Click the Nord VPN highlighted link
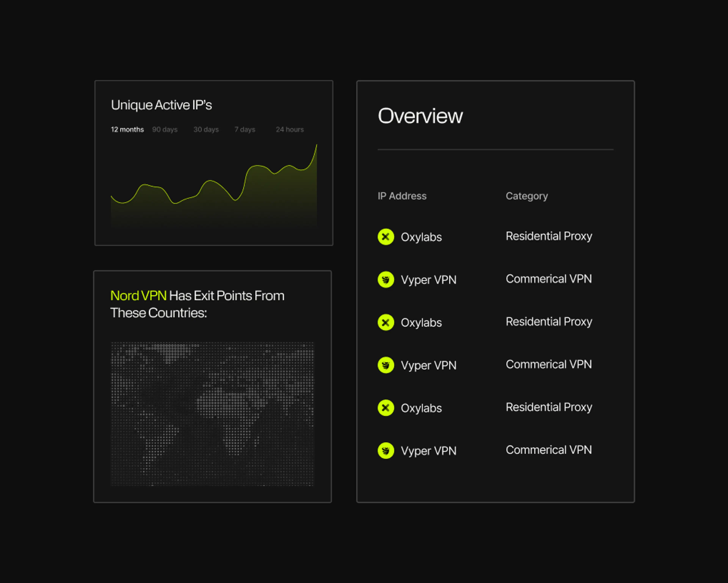The height and width of the screenshot is (583, 728). (138, 296)
